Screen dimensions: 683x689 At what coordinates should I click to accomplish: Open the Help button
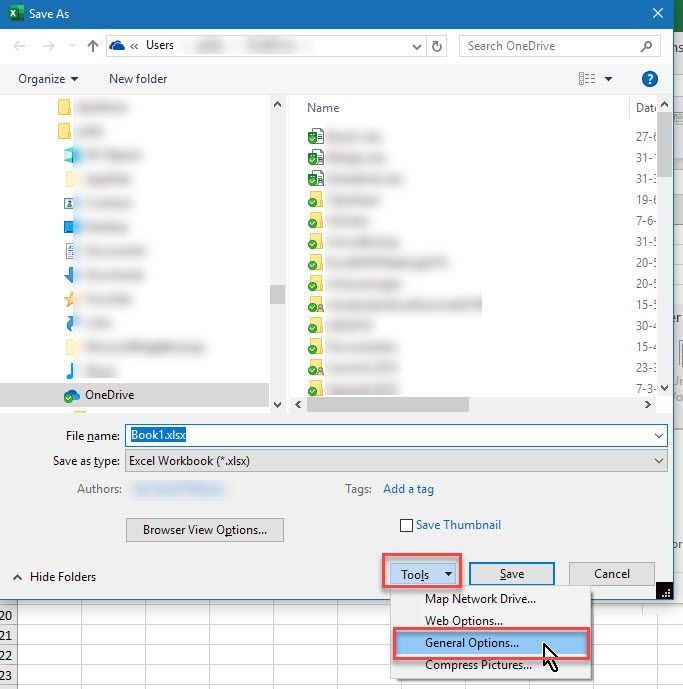tap(650, 79)
